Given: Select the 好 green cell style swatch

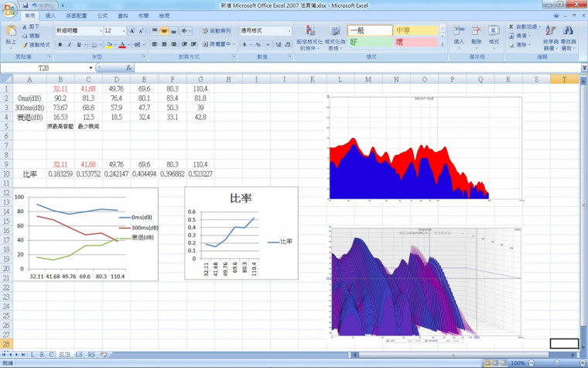Looking at the screenshot, I should (x=370, y=42).
